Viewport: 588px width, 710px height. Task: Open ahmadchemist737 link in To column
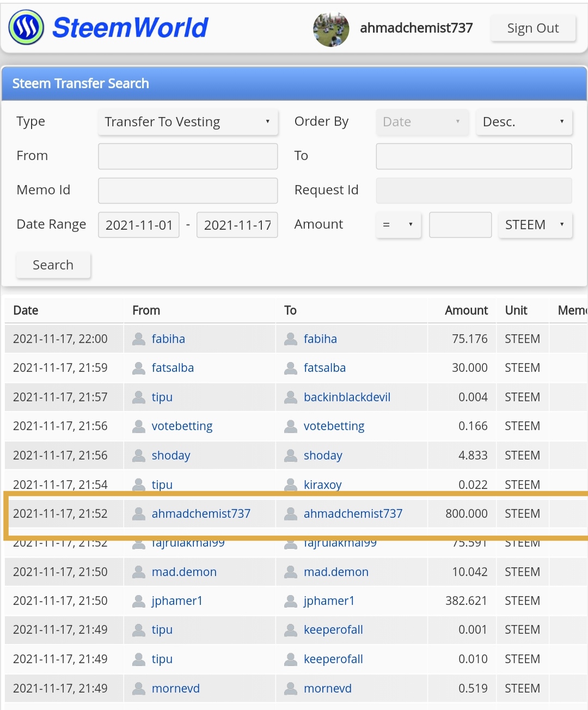[x=353, y=513]
